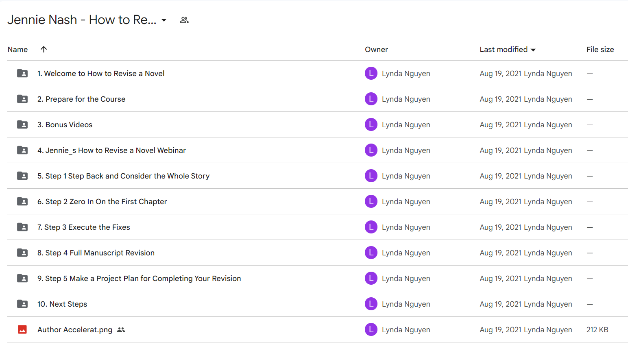Click owner avatar in Welcome row
628x364 pixels.
tap(371, 73)
